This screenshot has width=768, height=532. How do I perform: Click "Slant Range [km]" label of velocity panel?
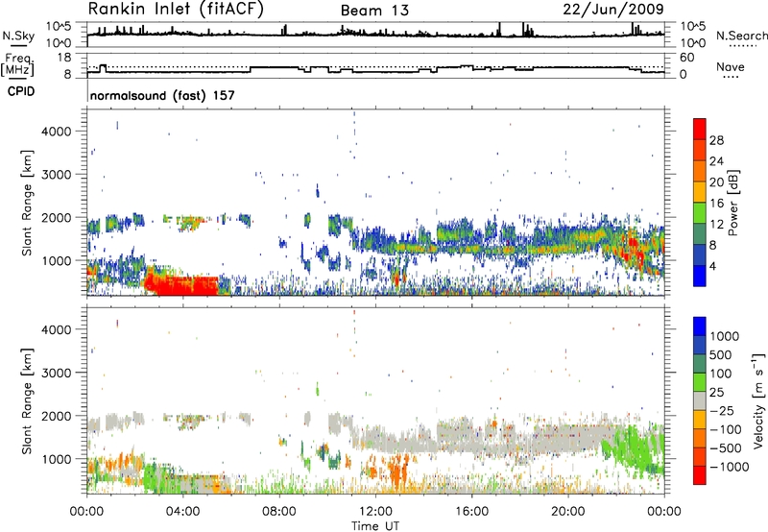click(27, 400)
